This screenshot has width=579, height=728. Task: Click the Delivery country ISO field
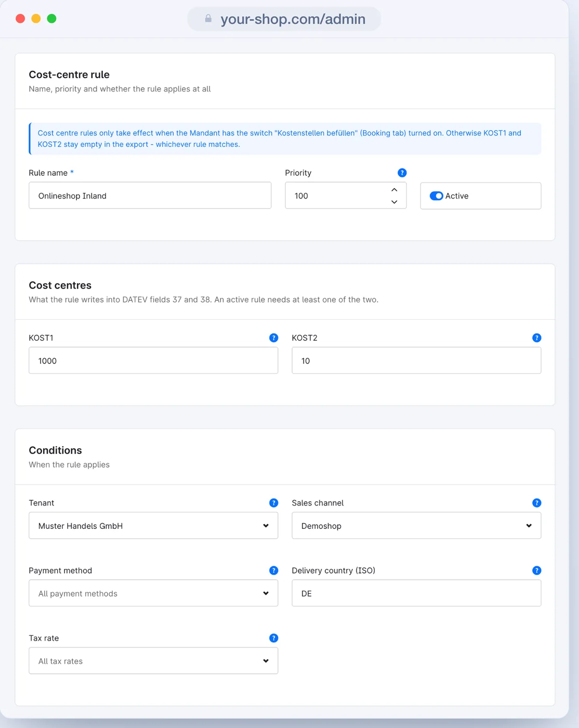click(x=416, y=593)
